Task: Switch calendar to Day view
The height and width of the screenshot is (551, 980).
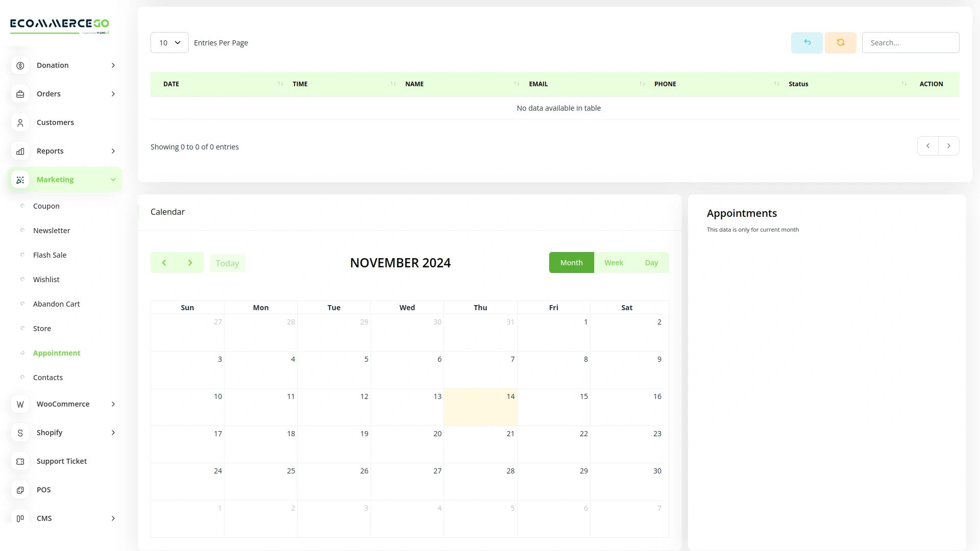Action: tap(651, 262)
